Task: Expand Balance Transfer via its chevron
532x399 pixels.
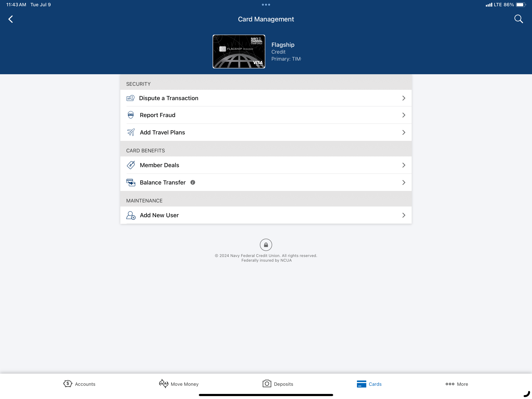Action: 403,182
